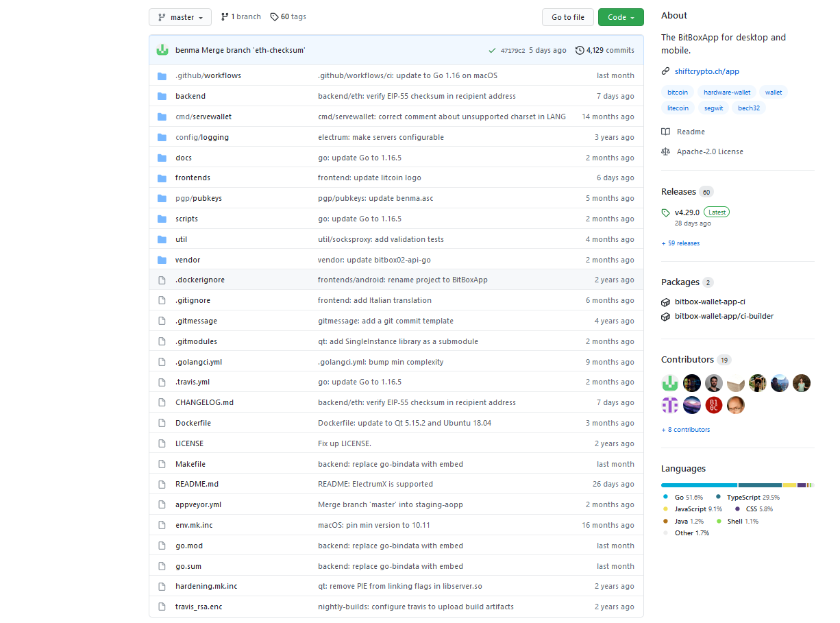Click the file icon beside .dockerignore
Image resolution: width=840 pixels, height=623 pixels.
[x=162, y=280]
